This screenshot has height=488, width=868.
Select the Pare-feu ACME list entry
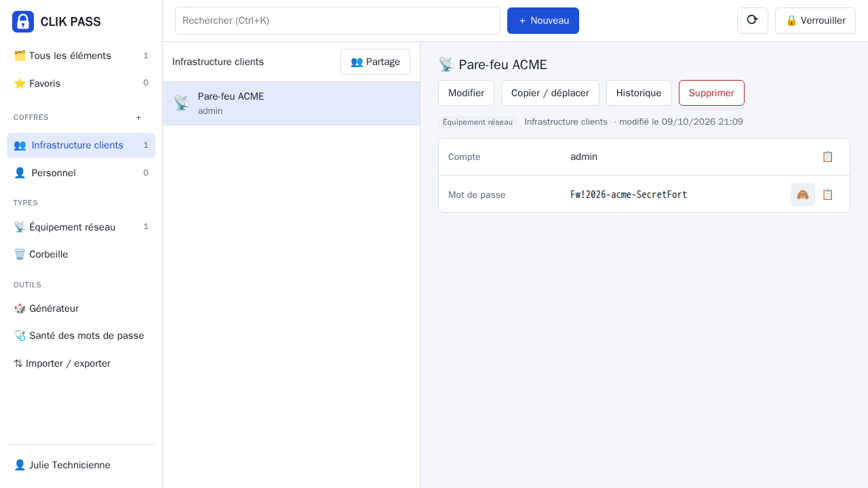pyautogui.click(x=292, y=104)
